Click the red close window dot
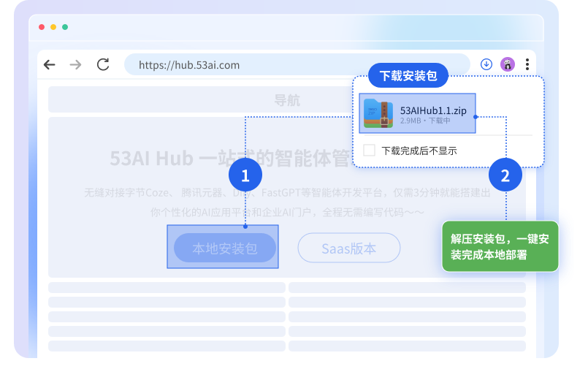 [42, 27]
